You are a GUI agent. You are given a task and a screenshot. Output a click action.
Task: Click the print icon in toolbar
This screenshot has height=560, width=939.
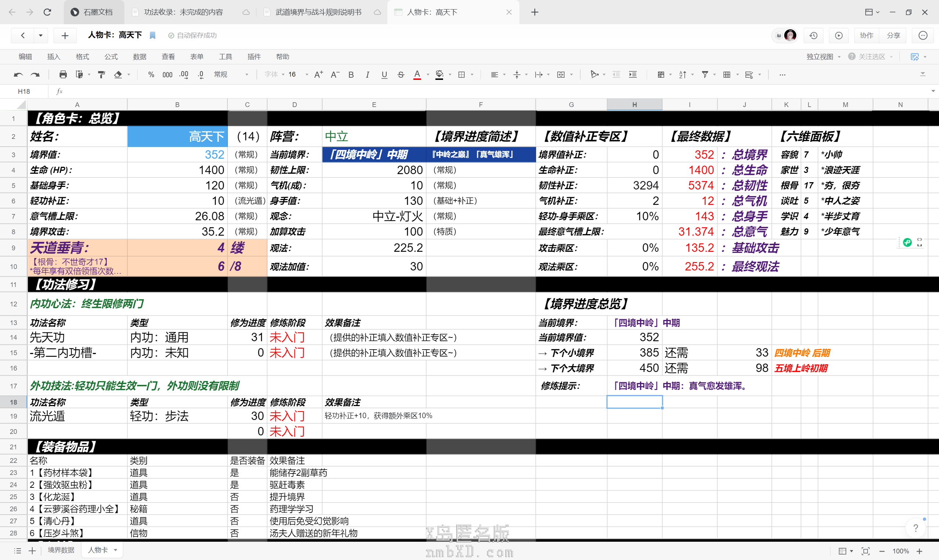click(63, 75)
